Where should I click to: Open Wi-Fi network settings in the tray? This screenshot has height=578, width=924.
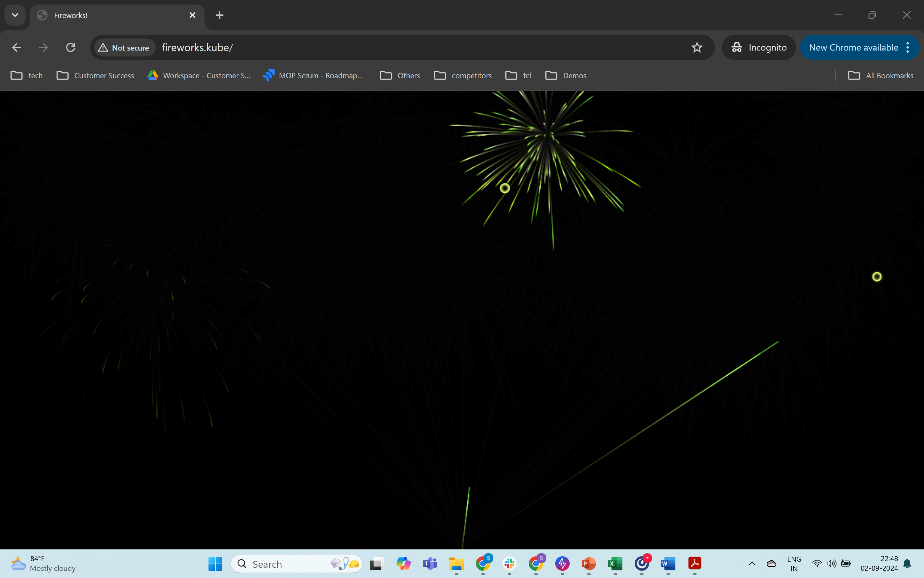(817, 564)
